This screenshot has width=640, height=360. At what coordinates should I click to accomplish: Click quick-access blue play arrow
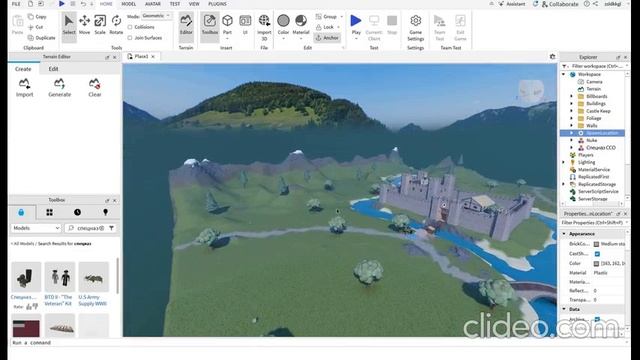coord(62,4)
